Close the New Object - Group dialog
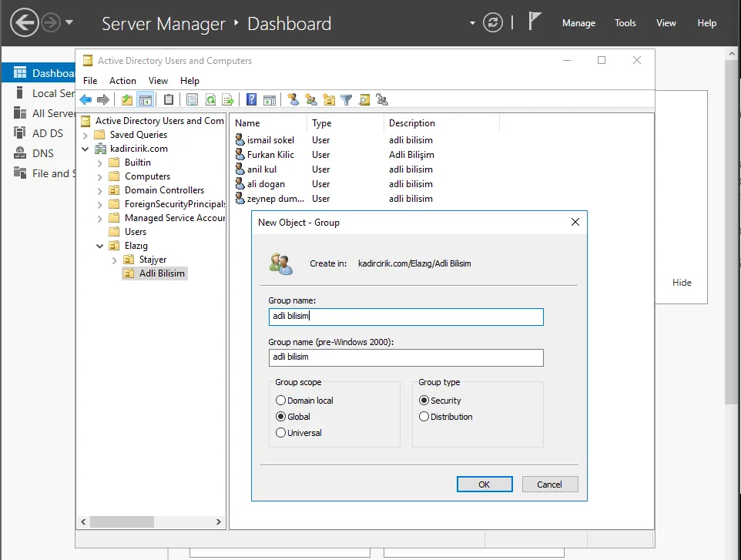This screenshot has width=741, height=560. pyautogui.click(x=575, y=222)
